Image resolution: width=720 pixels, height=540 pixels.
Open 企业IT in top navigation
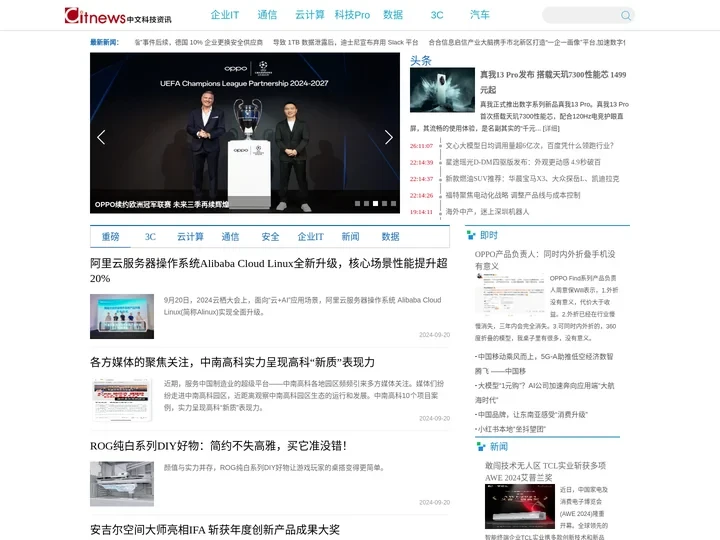(225, 15)
